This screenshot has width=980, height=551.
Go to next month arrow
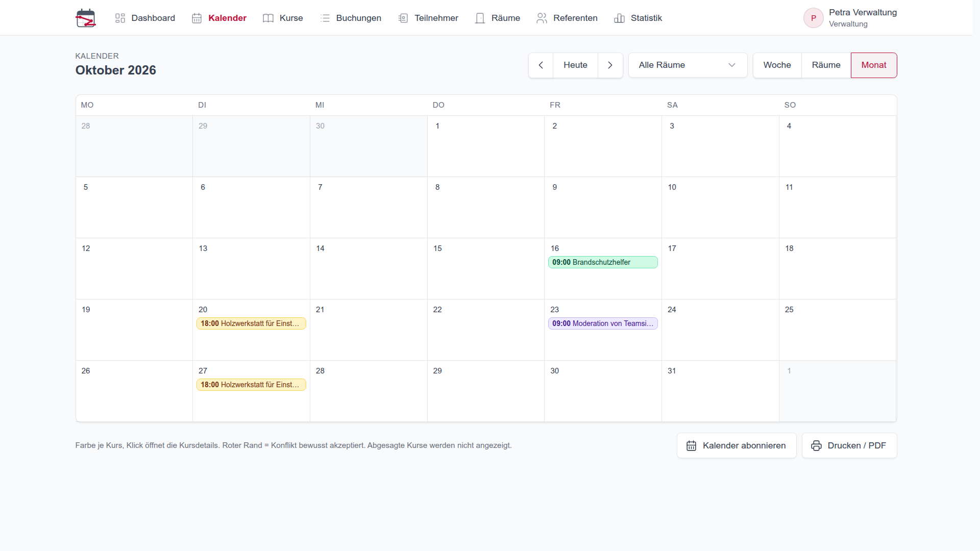610,65
